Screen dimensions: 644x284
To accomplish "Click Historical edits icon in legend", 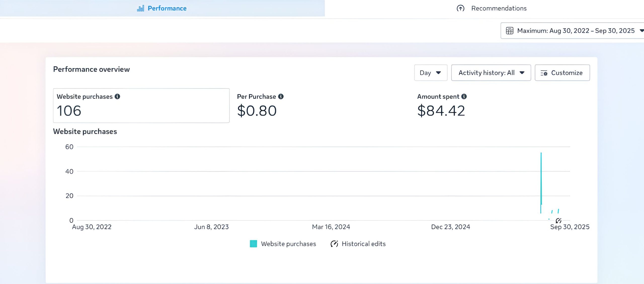I will click(334, 244).
